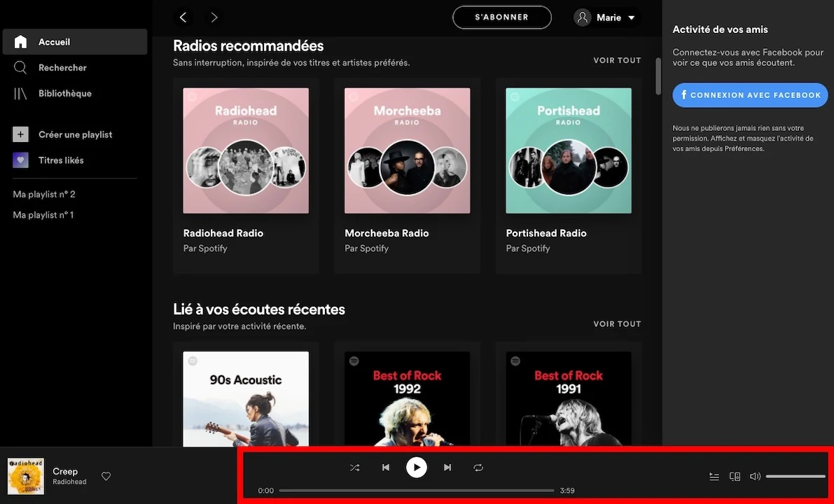Like Creep with the heart icon
The height and width of the screenshot is (504, 834).
point(106,477)
